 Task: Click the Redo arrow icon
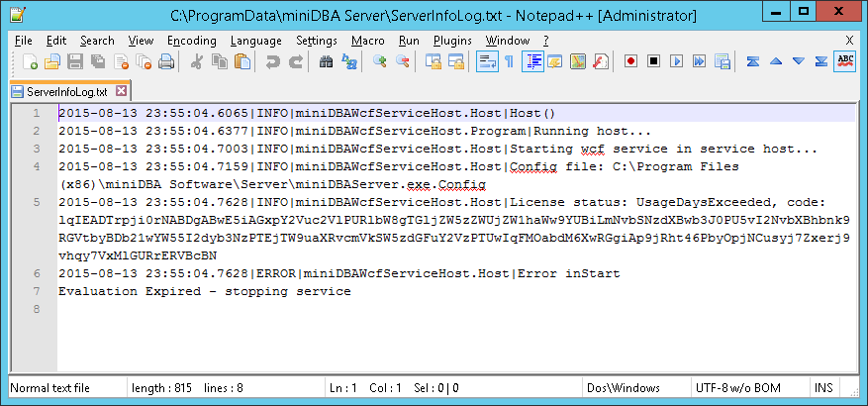[x=296, y=61]
